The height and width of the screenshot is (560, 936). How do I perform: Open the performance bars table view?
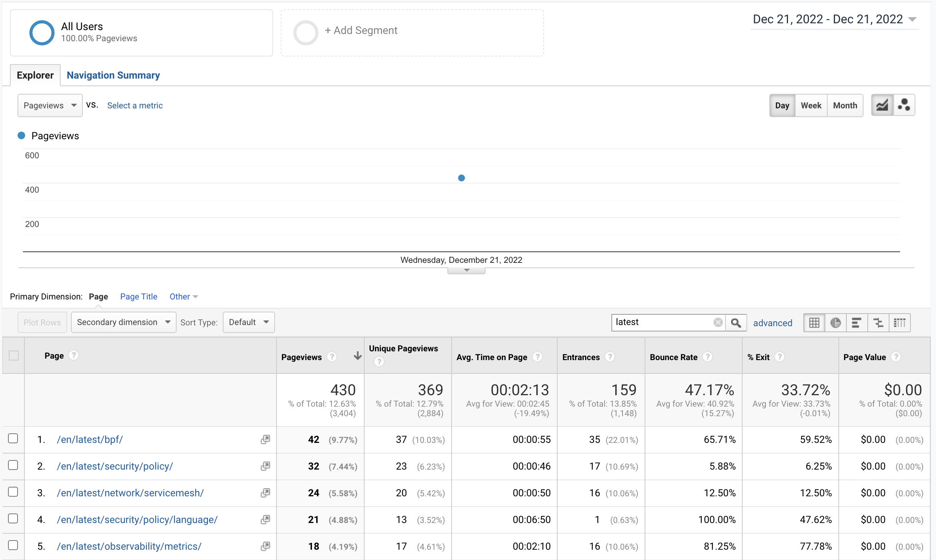point(857,322)
